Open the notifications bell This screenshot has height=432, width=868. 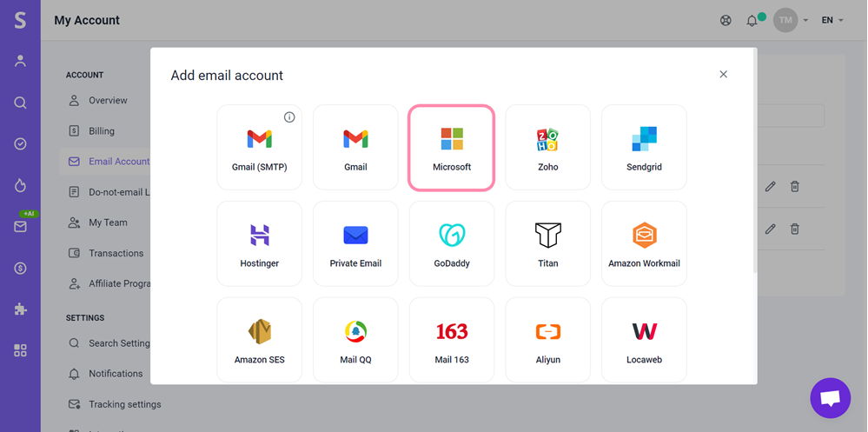[752, 21]
